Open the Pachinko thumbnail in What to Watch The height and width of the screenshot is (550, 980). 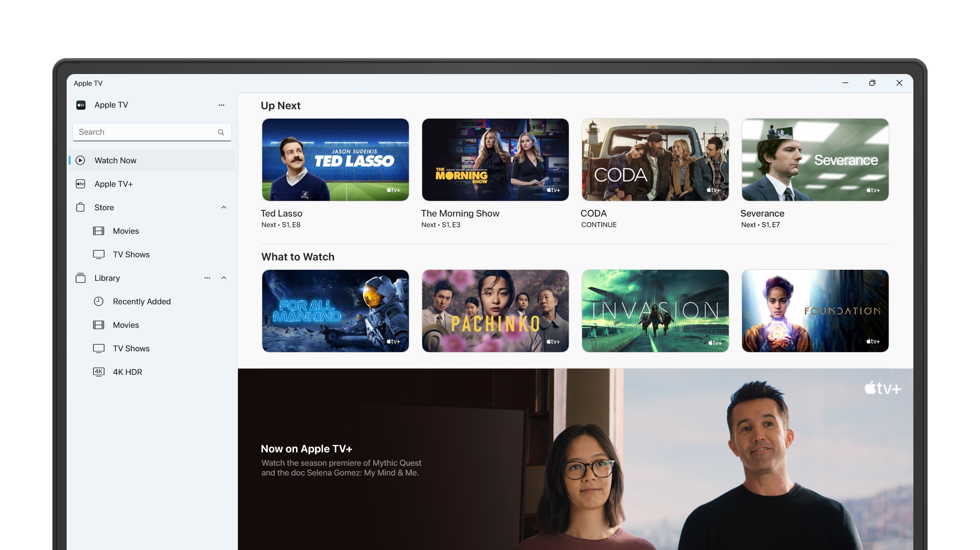(x=495, y=311)
